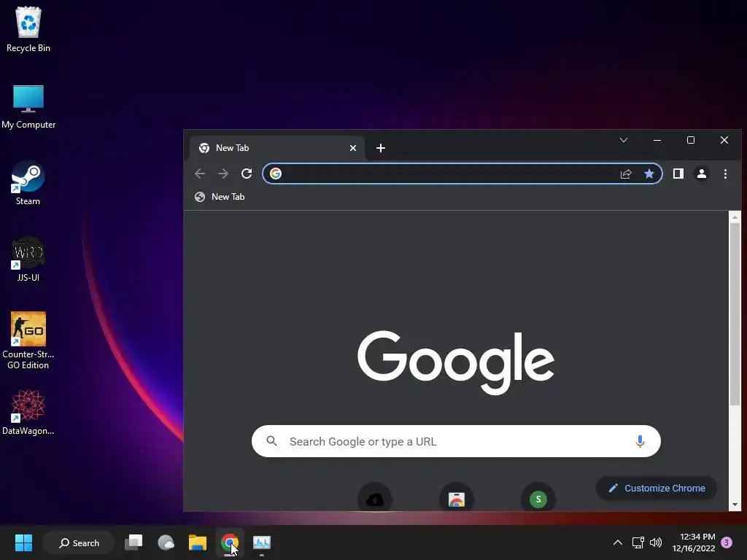The image size is (747, 560).
Task: Open the green S shortcut tile
Action: [538, 499]
